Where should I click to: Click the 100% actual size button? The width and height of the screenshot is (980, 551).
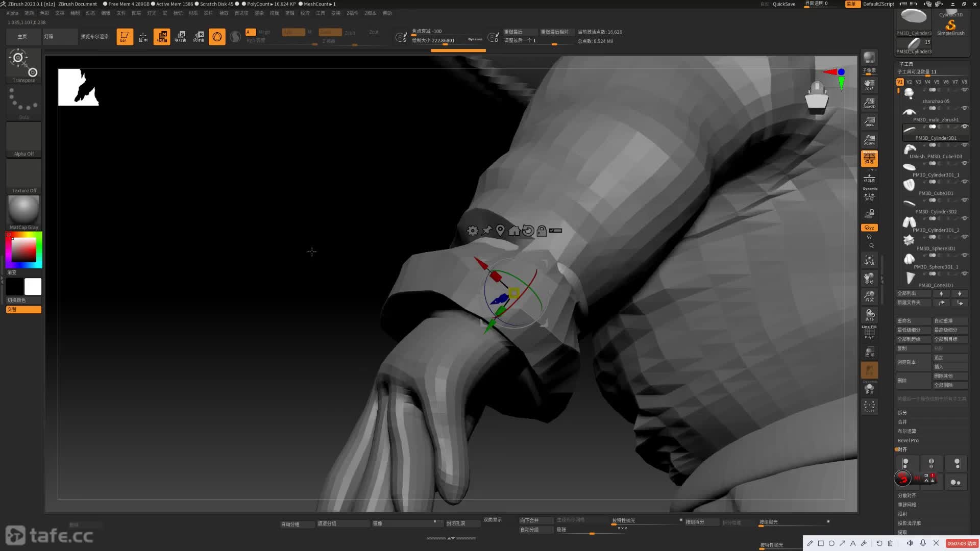tap(869, 121)
